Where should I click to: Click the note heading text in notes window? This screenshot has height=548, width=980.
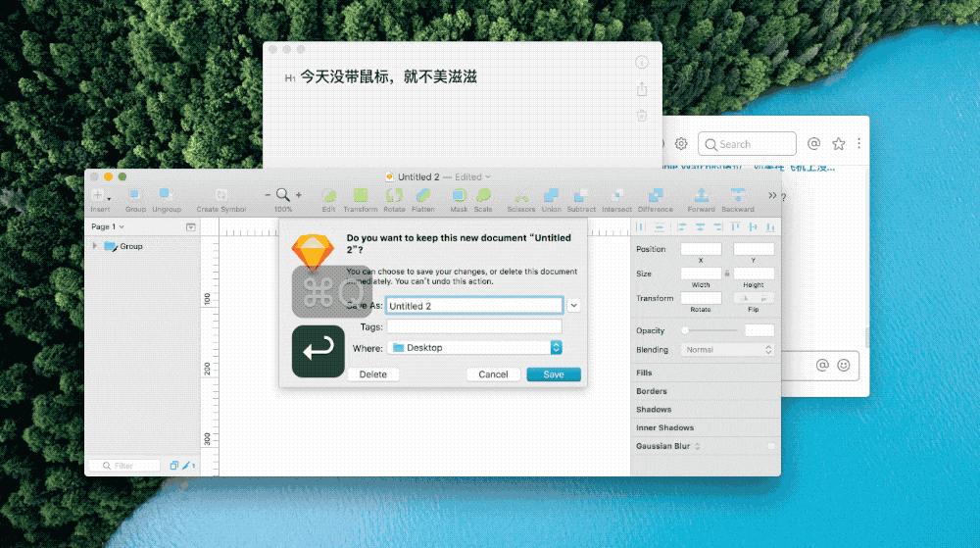[x=389, y=76]
